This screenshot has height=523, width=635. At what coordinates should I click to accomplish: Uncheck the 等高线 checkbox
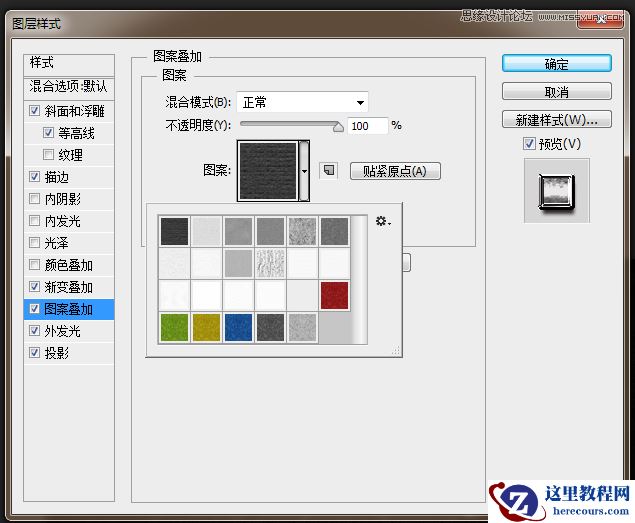[48, 132]
